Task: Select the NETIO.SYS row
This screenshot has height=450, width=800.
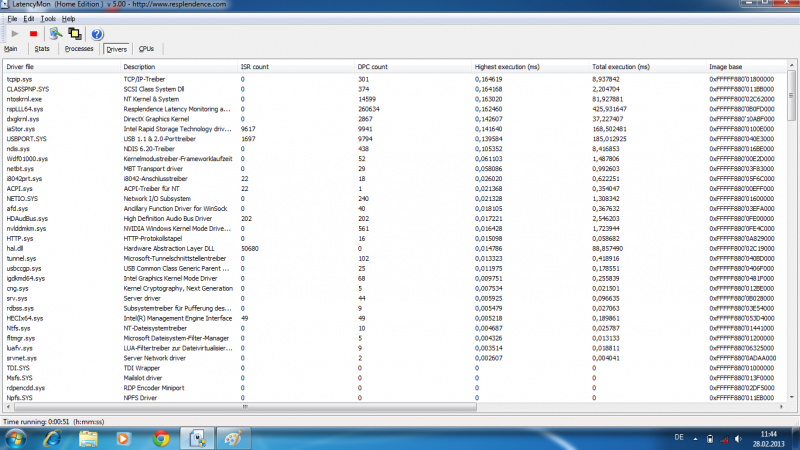Action: pos(395,198)
